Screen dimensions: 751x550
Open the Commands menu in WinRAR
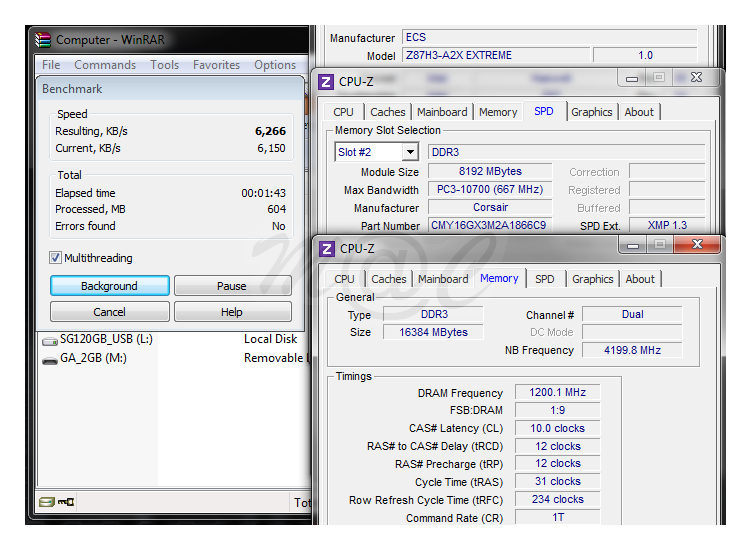[105, 65]
